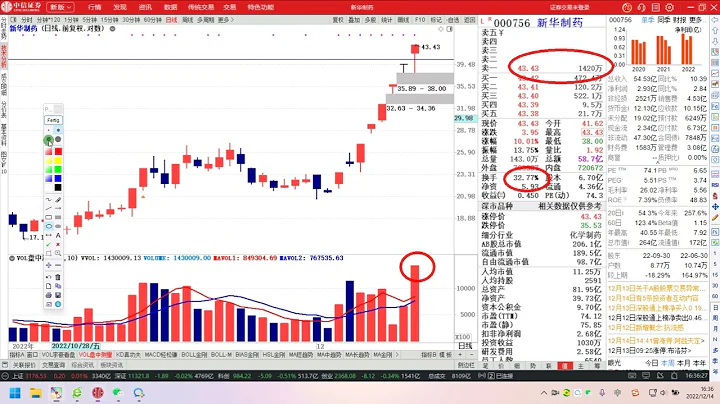Open the 行情 menu

point(94,7)
